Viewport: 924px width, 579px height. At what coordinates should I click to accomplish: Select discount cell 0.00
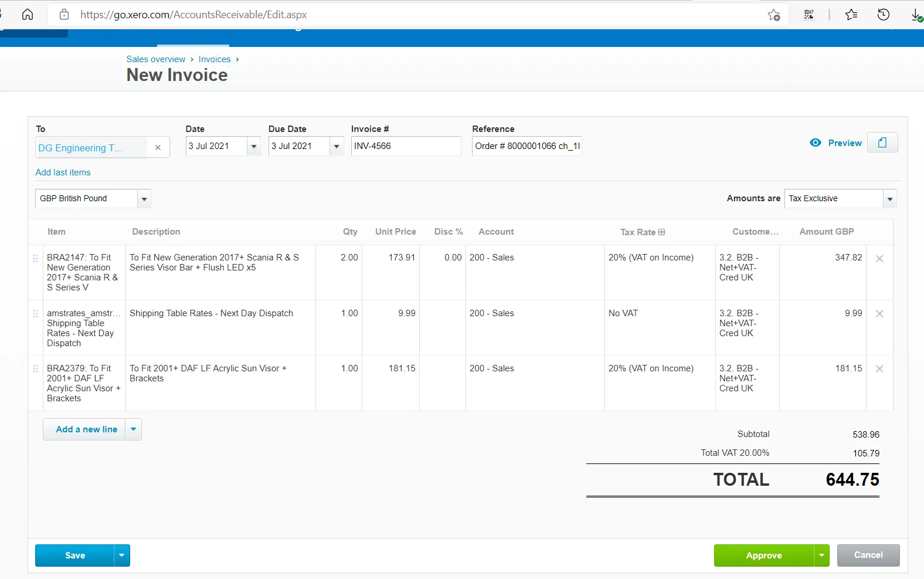point(443,273)
